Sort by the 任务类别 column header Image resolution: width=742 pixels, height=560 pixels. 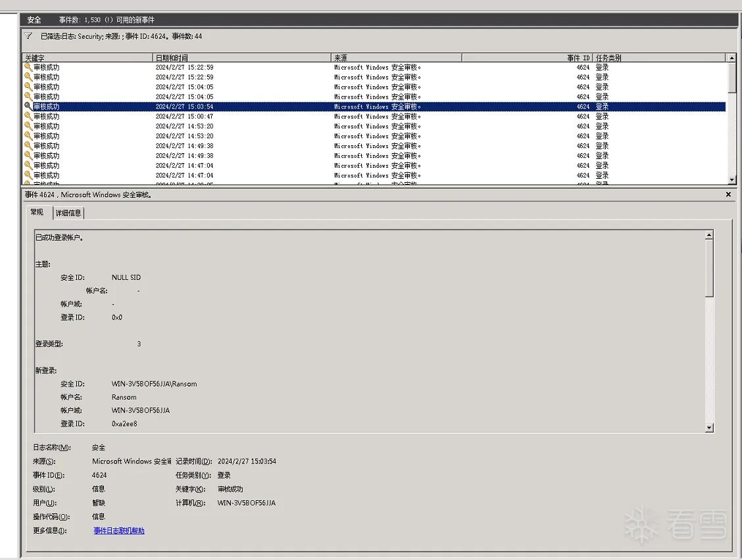(658, 58)
